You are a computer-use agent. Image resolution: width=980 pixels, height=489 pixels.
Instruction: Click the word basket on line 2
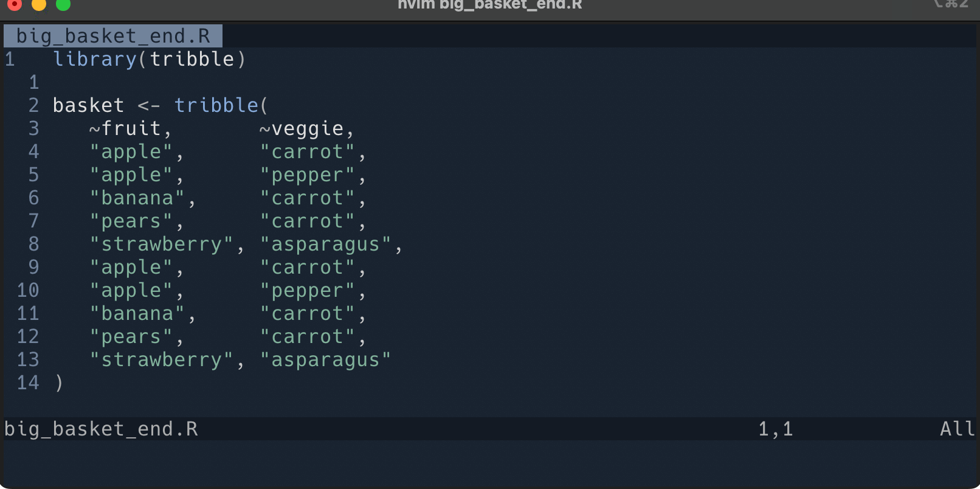coord(88,105)
